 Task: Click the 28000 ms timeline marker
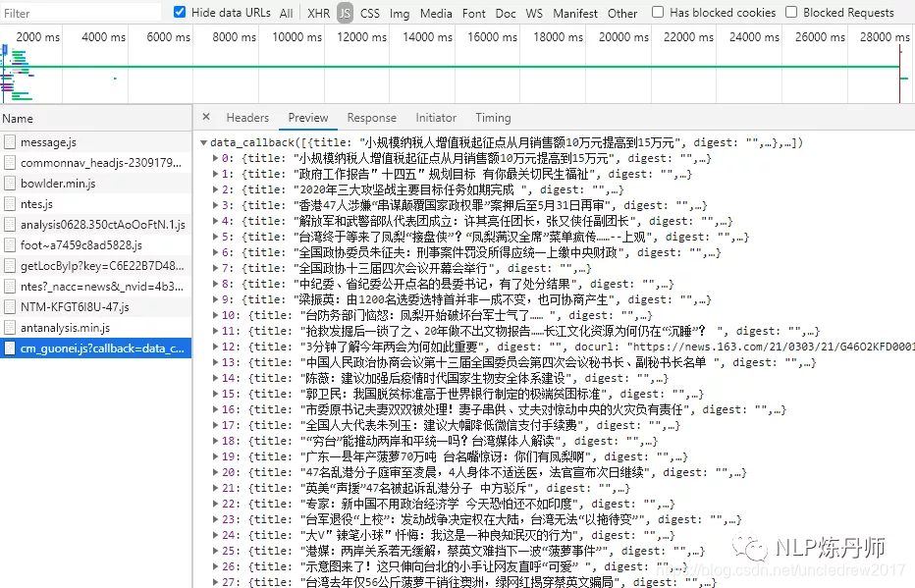[x=885, y=36]
